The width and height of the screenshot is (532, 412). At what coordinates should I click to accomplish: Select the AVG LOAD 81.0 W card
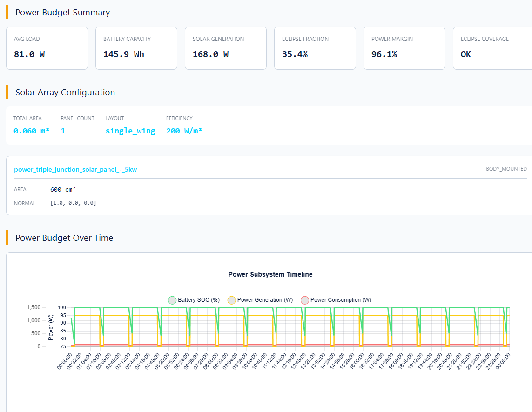coord(47,48)
